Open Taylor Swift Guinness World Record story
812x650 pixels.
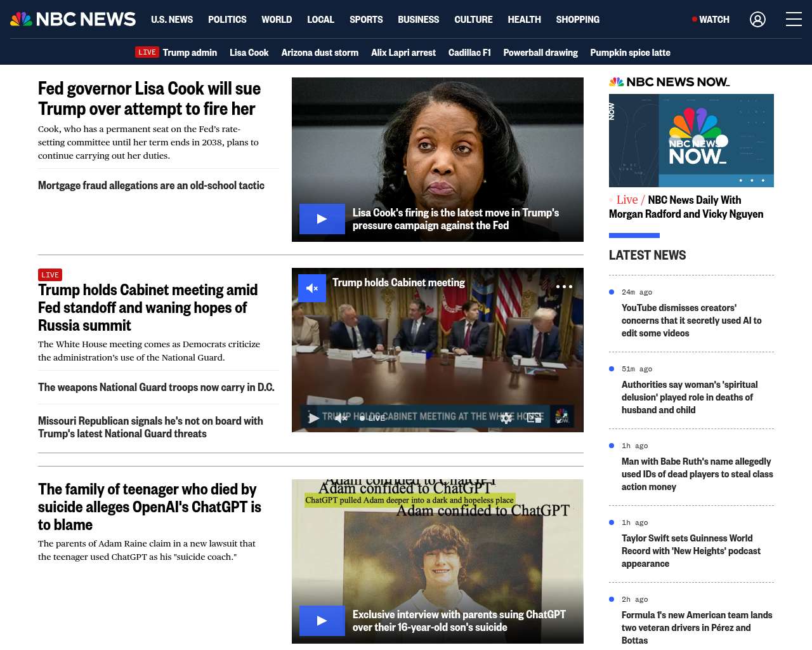click(x=691, y=551)
